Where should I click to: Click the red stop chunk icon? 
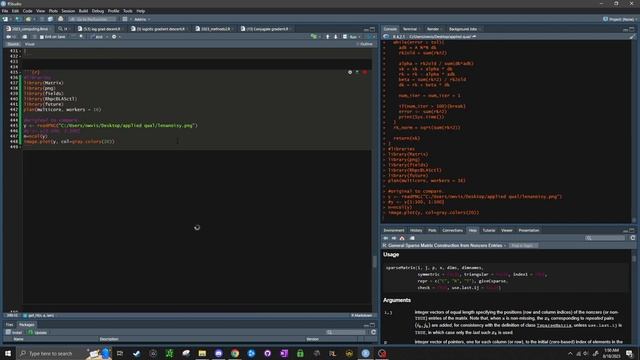[364, 72]
